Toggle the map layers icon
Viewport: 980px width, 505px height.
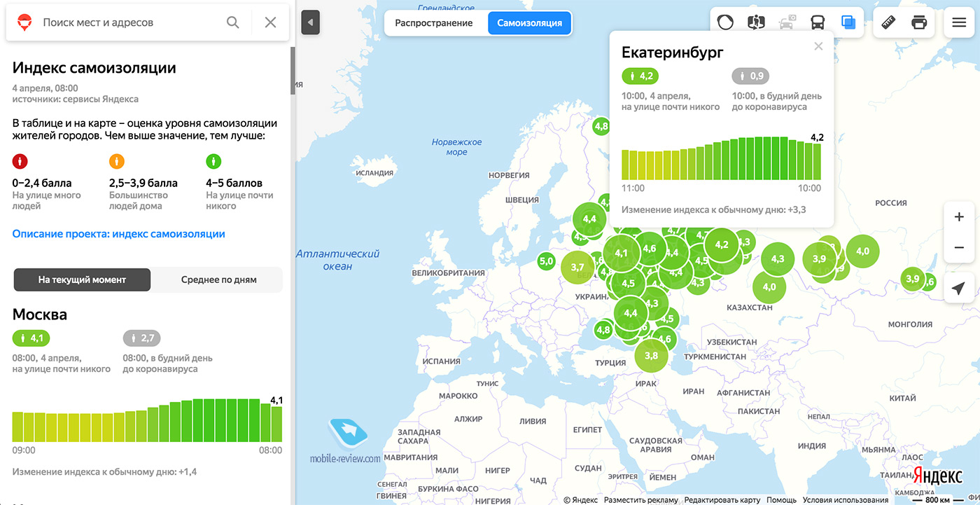click(x=848, y=22)
